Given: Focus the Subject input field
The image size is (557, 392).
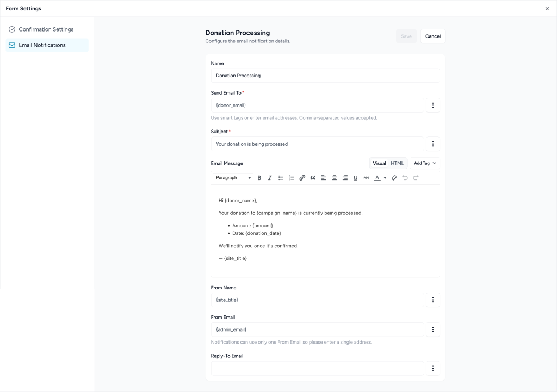Looking at the screenshot, I should click(x=317, y=144).
